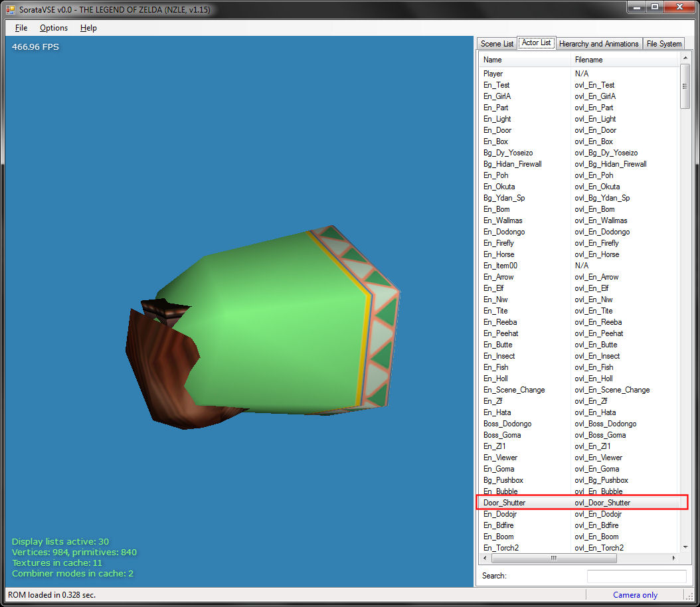This screenshot has width=700, height=607.
Task: Select the En_Box actor row
Action: 580,141
